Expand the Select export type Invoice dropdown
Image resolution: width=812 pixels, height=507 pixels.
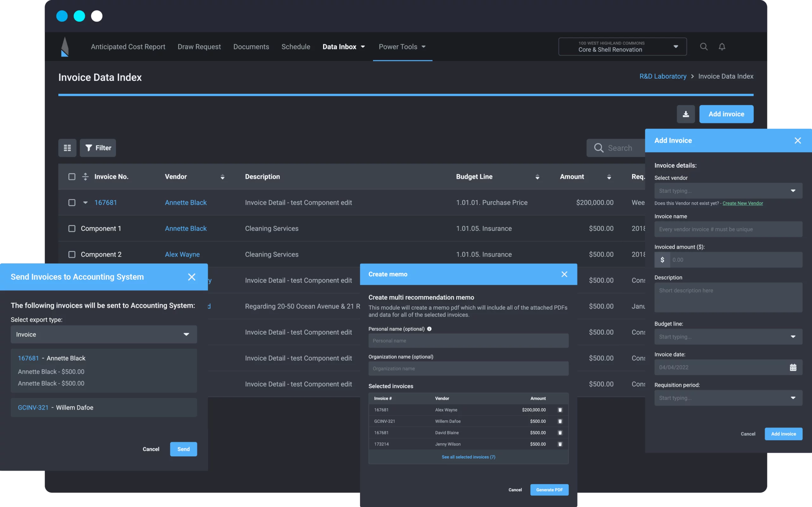[104, 334]
